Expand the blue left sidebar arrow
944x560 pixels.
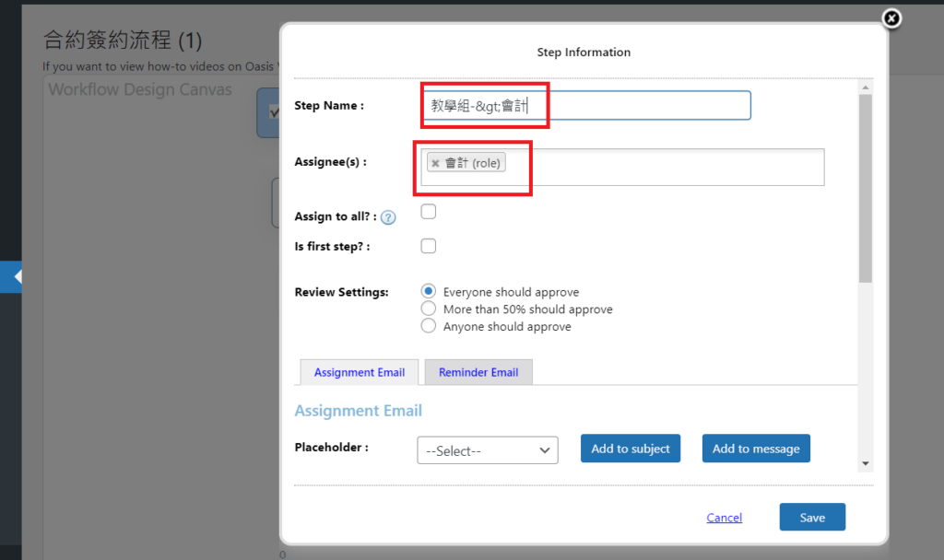[13, 276]
